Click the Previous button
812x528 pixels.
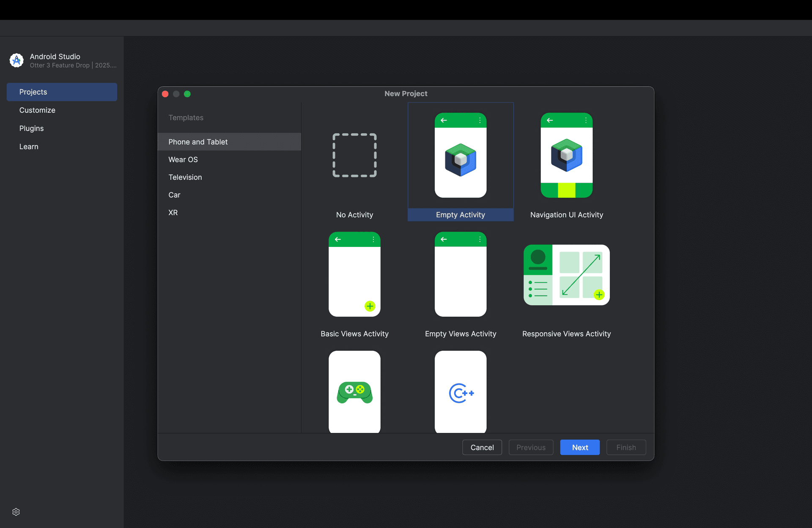(x=531, y=447)
